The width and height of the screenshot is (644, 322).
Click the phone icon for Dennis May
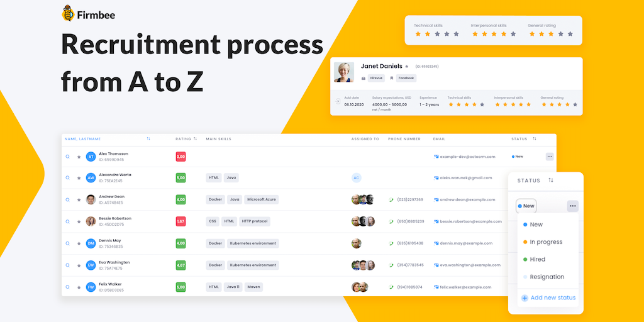(391, 243)
